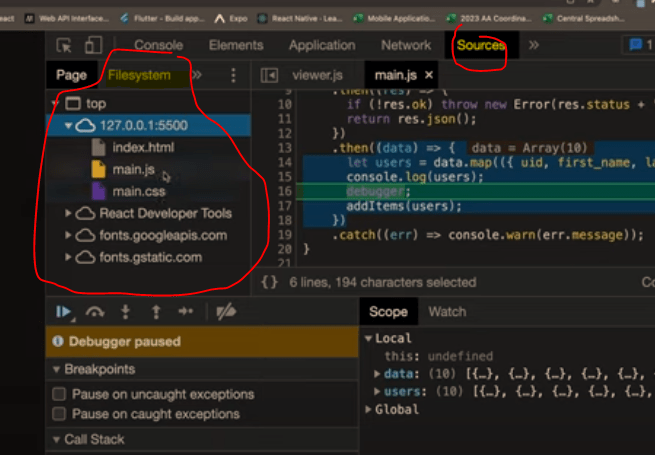The width and height of the screenshot is (655, 455).
Task: Close the main.js editor tab
Action: (430, 75)
